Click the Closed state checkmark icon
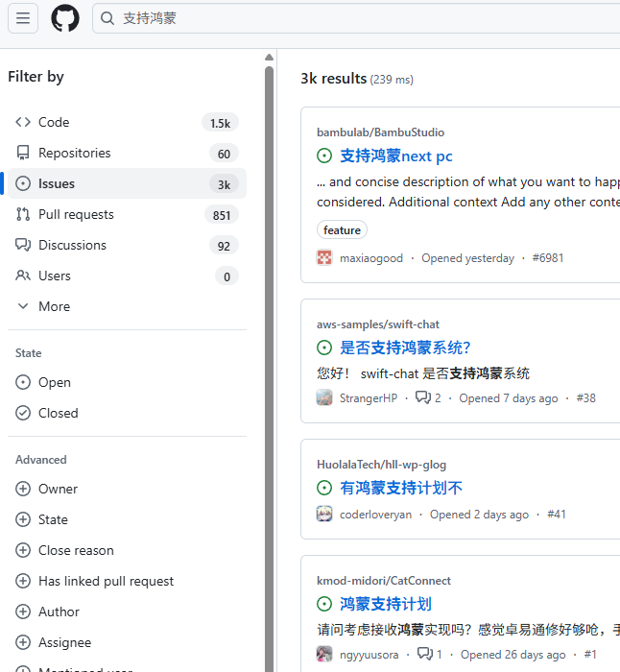 (x=23, y=413)
